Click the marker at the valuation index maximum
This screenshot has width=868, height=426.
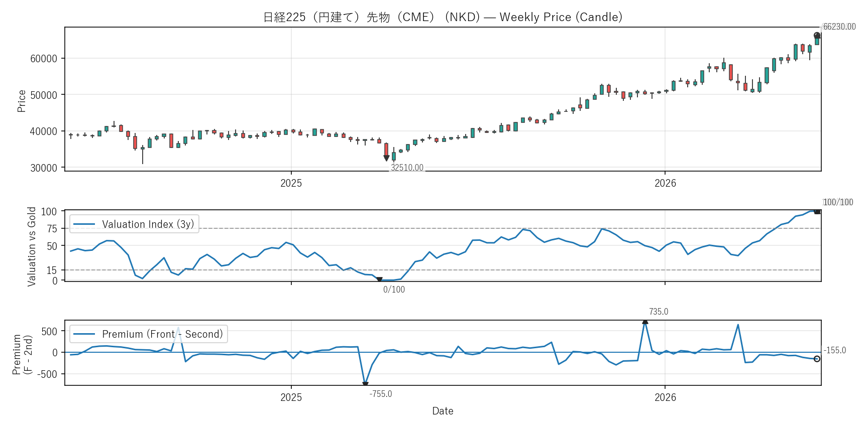[x=817, y=212]
